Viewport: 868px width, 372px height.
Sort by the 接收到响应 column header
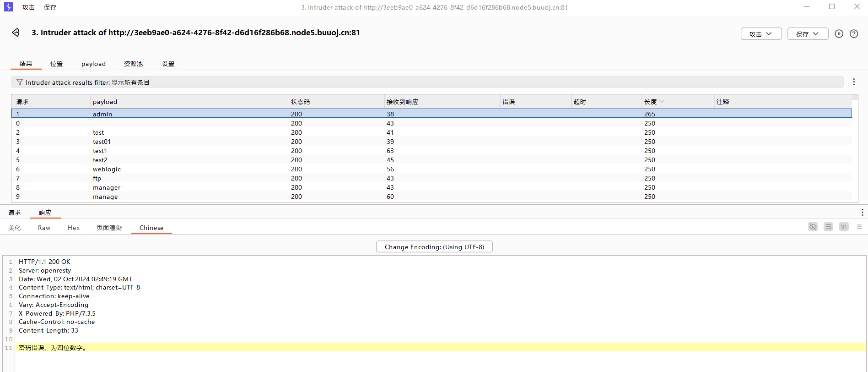click(x=442, y=102)
